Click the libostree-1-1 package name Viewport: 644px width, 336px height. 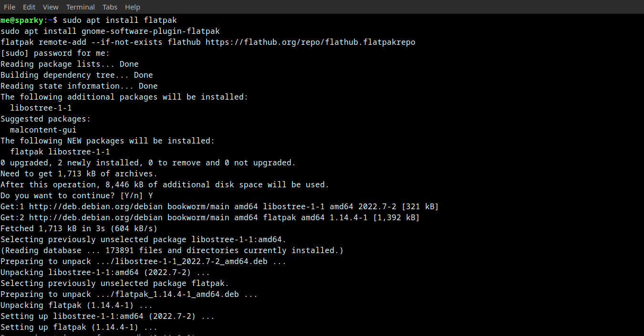[x=41, y=108]
